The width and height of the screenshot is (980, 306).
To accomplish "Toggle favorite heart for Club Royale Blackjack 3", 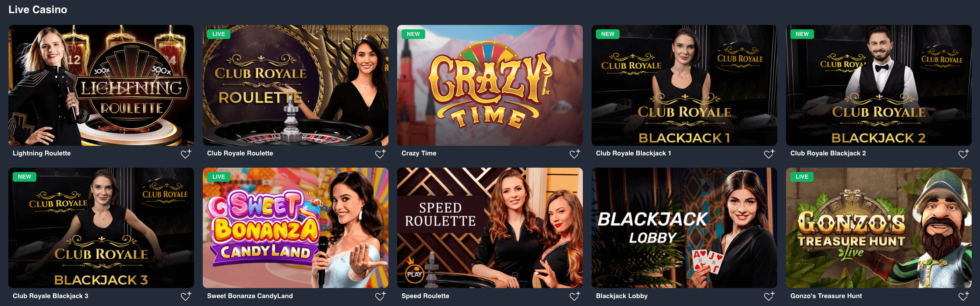I will tap(186, 296).
